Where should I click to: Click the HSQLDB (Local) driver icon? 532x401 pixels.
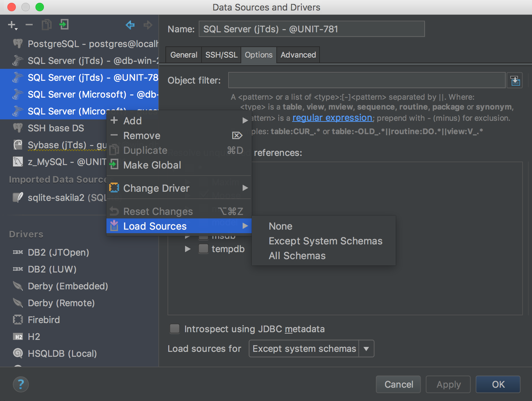(x=18, y=353)
